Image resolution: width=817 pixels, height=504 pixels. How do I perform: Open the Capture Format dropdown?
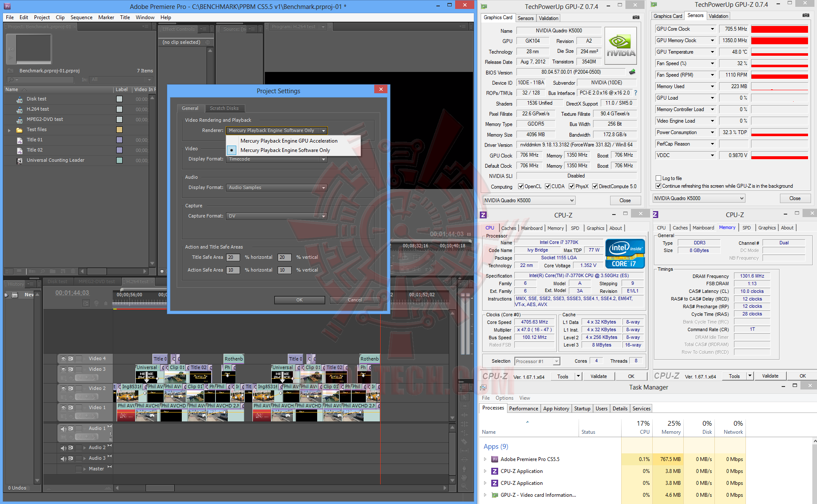pos(276,216)
